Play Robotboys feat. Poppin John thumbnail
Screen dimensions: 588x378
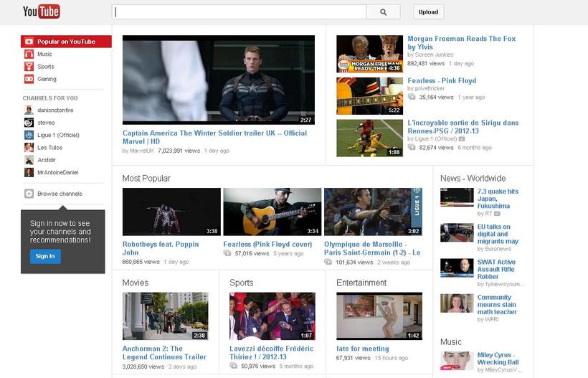tap(171, 212)
